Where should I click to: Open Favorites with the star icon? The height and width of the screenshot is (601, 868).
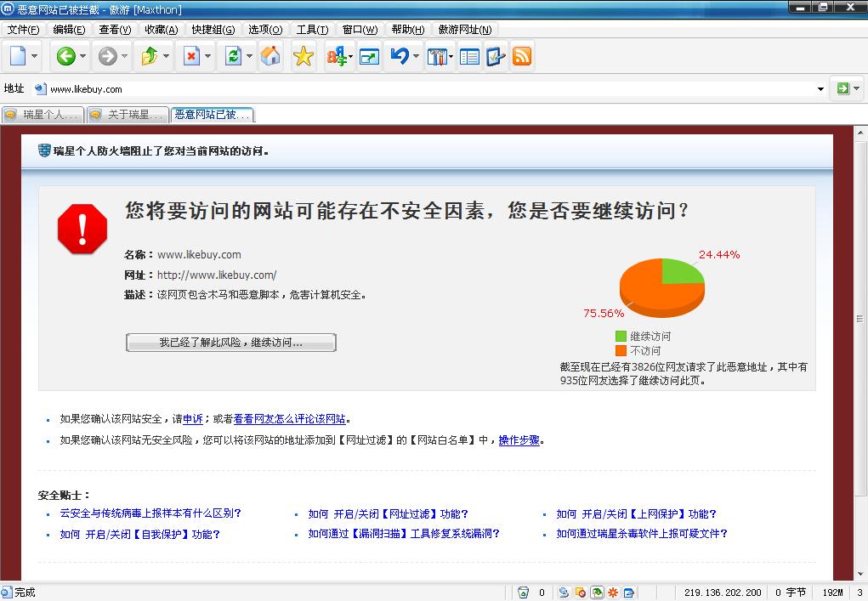pyautogui.click(x=304, y=56)
